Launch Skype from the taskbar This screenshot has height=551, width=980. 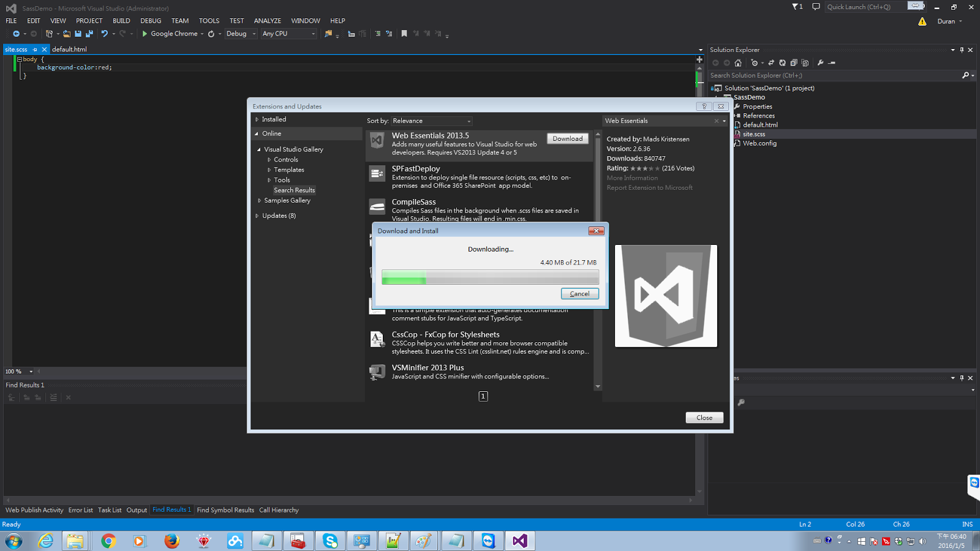(330, 541)
